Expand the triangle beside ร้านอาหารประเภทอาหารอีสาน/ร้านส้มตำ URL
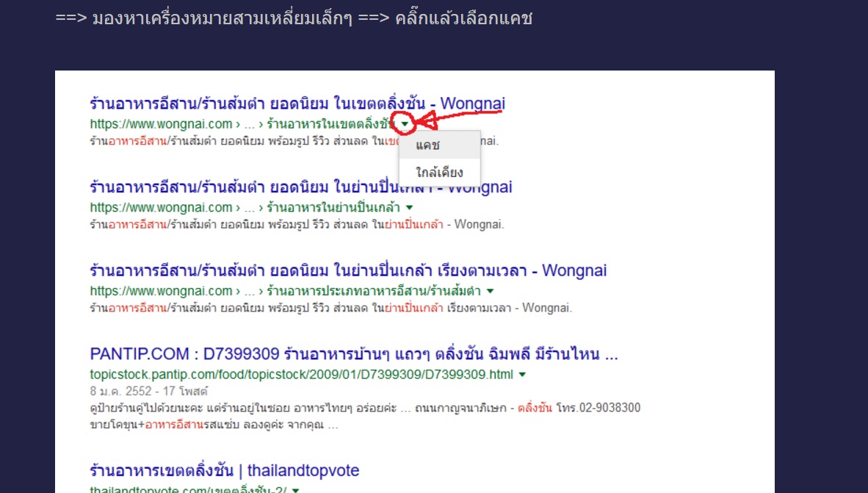Viewport: 868px width, 493px height. pos(490,291)
